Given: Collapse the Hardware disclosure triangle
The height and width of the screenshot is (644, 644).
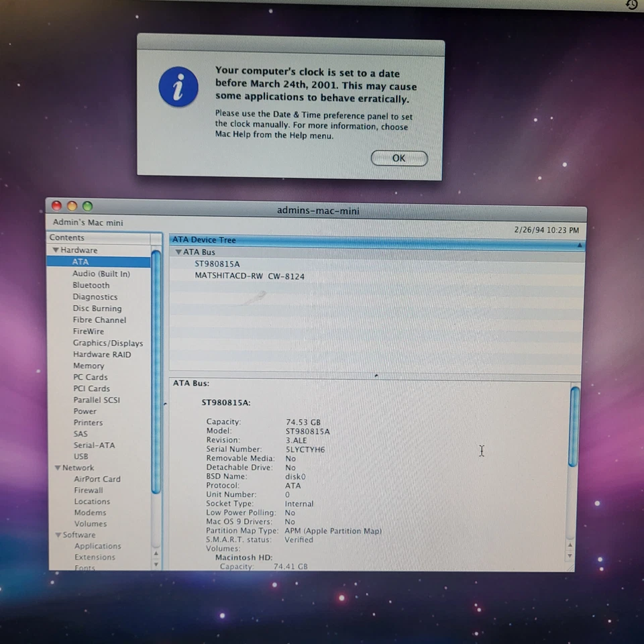Looking at the screenshot, I should [56, 250].
